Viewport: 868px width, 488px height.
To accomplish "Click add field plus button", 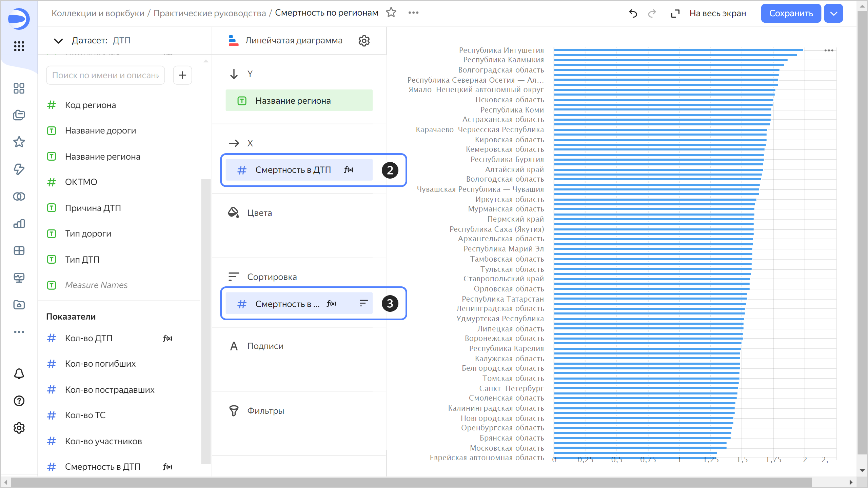I will click(x=182, y=75).
